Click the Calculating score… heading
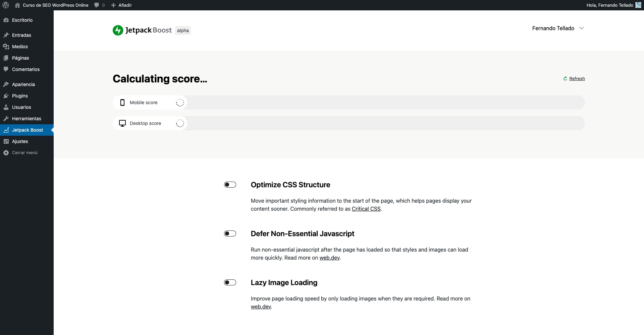 coord(160,79)
